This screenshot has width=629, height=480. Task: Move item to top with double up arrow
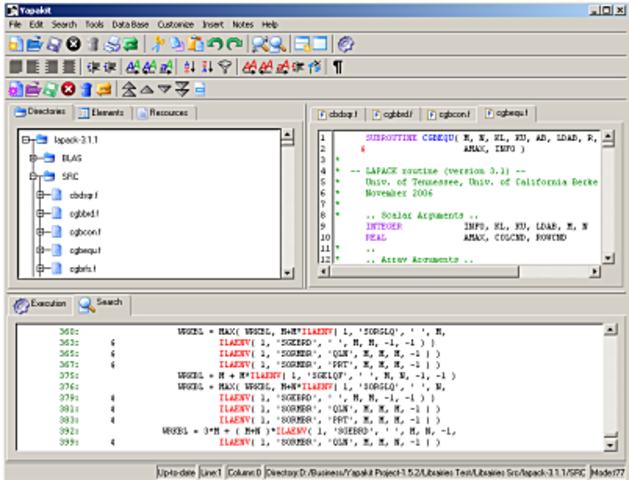tap(129, 89)
